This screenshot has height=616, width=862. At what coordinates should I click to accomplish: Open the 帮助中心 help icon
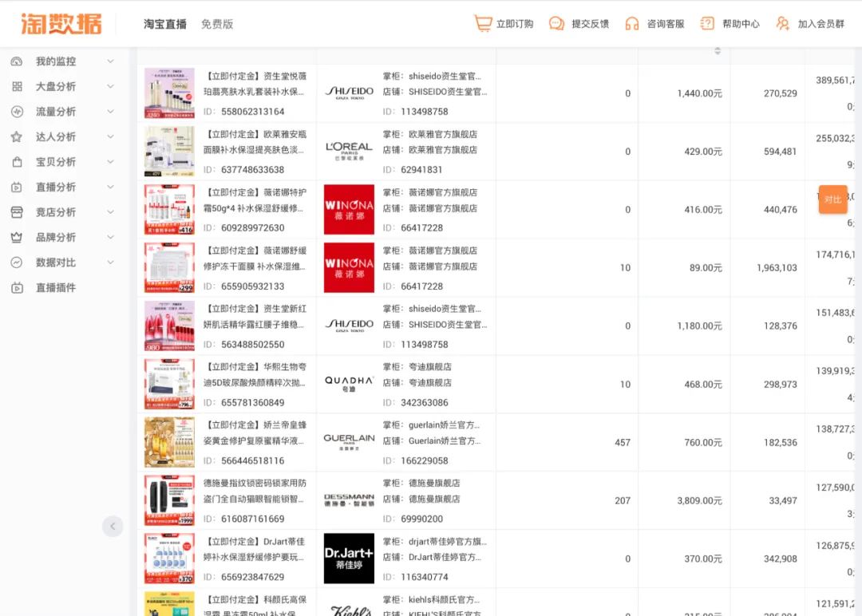point(707,24)
